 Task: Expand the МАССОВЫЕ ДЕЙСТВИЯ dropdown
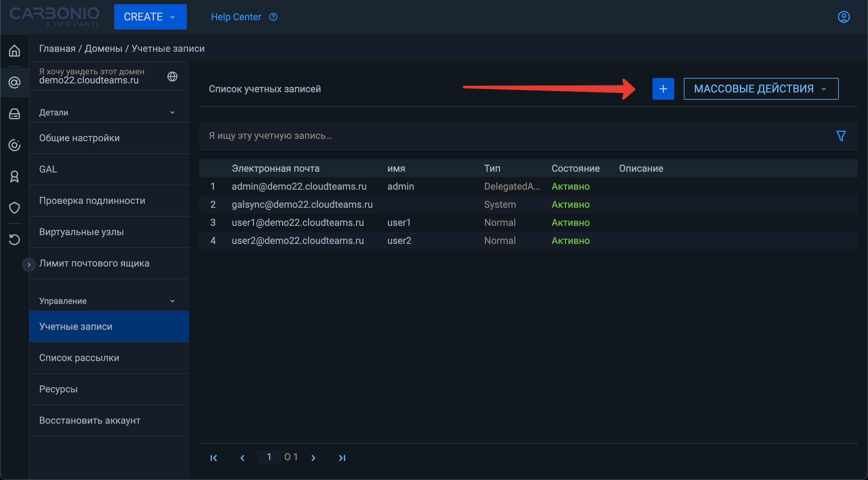tap(760, 89)
